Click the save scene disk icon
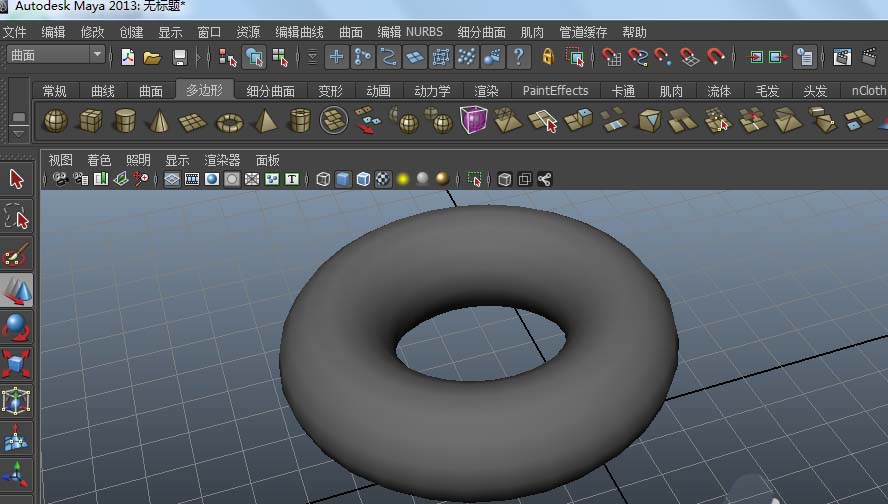The image size is (888, 504). pyautogui.click(x=180, y=57)
